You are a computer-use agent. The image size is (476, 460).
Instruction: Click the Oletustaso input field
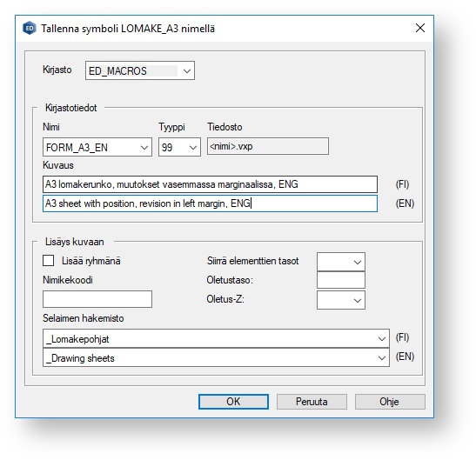pyautogui.click(x=341, y=280)
